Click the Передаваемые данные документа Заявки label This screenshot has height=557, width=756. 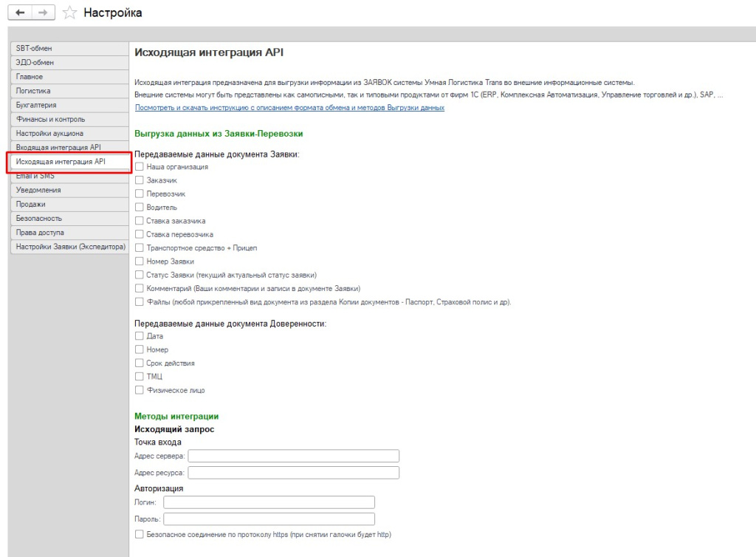click(x=216, y=154)
